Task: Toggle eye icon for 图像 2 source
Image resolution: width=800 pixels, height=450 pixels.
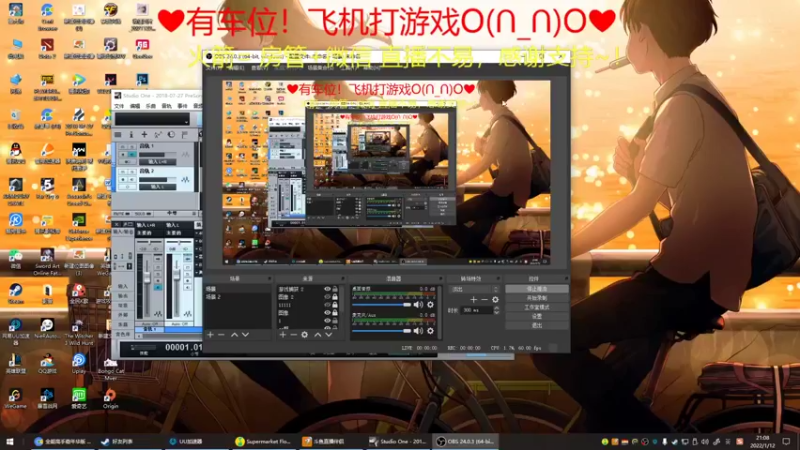Action: coord(327,296)
